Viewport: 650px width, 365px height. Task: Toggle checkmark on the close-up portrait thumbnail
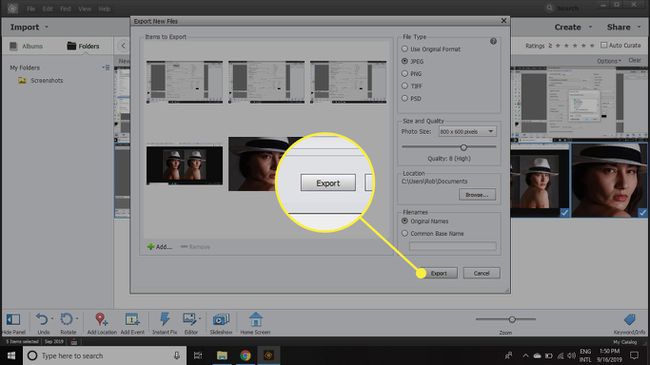pos(643,212)
